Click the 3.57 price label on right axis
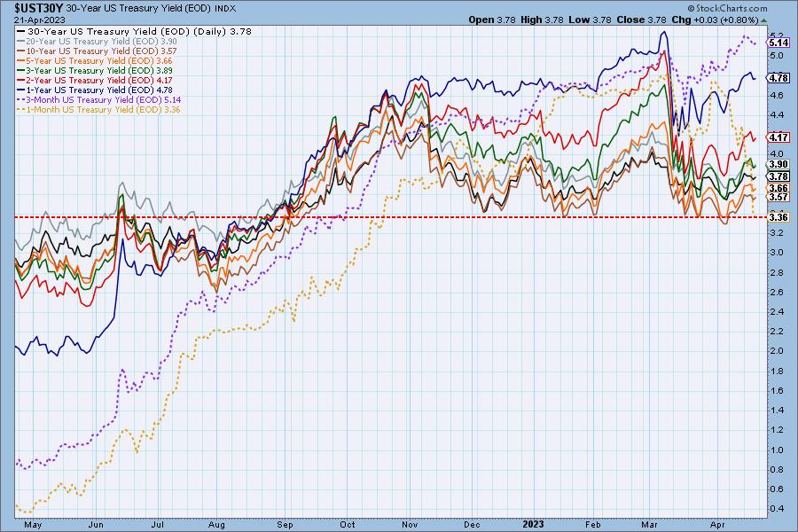Image resolution: width=798 pixels, height=532 pixels. 778,197
